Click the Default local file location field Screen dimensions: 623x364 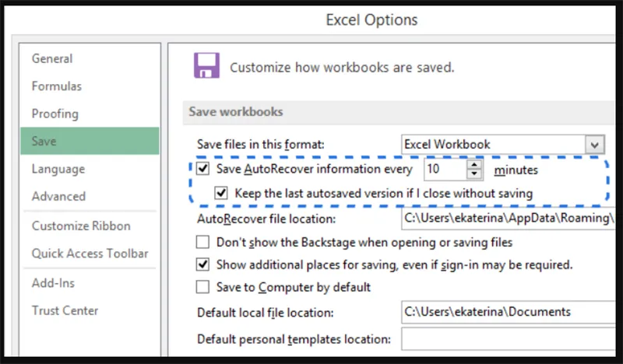(x=509, y=312)
